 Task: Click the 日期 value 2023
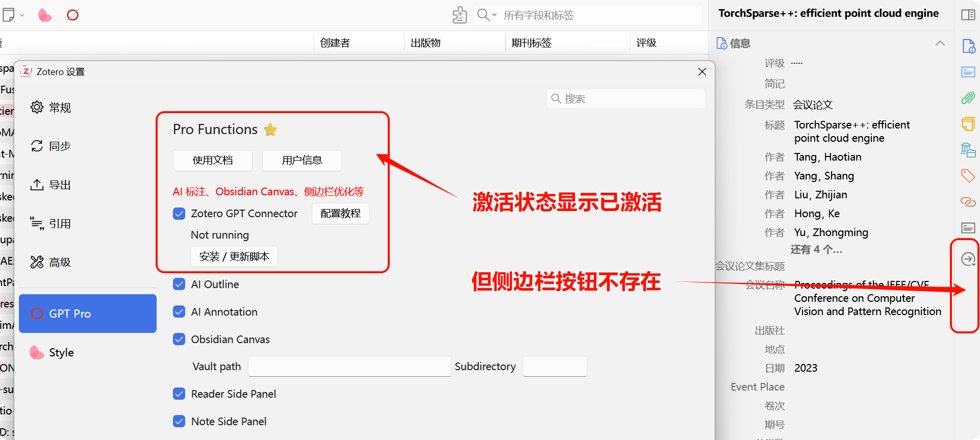pos(806,368)
